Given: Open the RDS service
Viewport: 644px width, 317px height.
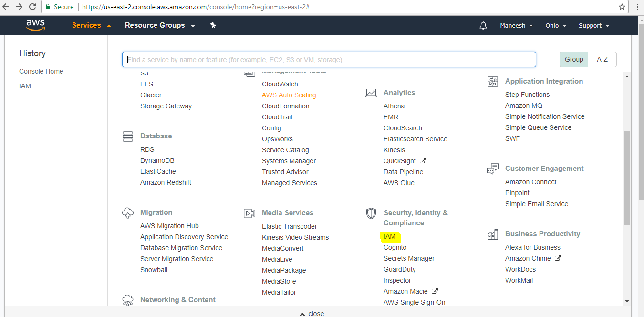Looking at the screenshot, I should point(147,149).
